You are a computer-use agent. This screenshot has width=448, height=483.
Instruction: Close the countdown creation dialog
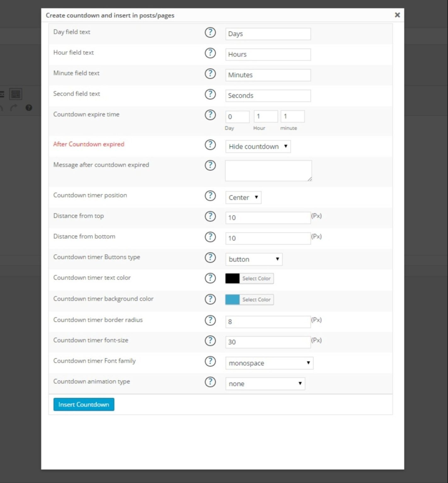[x=397, y=15]
